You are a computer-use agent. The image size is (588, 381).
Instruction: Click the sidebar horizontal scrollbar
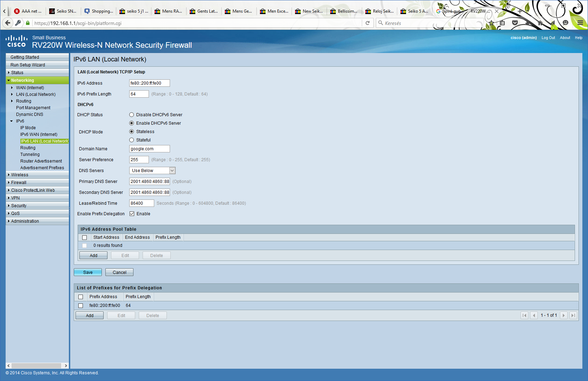pos(37,366)
